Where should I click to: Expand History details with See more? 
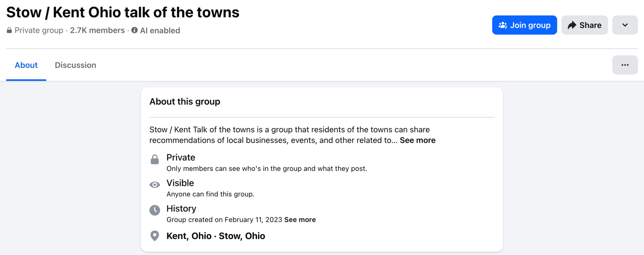(x=300, y=220)
